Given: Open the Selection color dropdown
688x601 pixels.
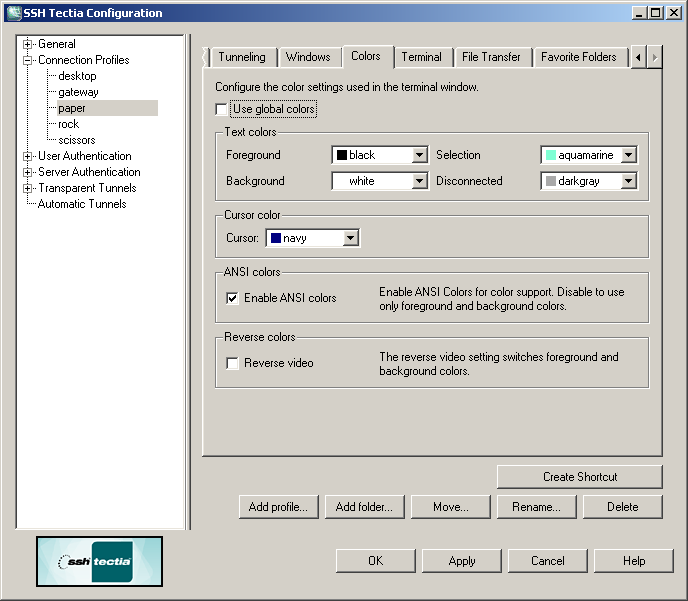Looking at the screenshot, I should pos(628,155).
